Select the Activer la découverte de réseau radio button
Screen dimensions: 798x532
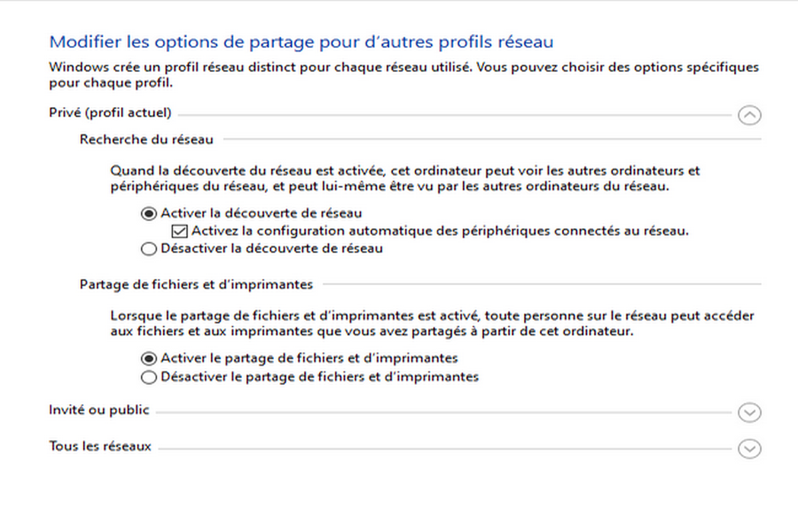pos(148,213)
